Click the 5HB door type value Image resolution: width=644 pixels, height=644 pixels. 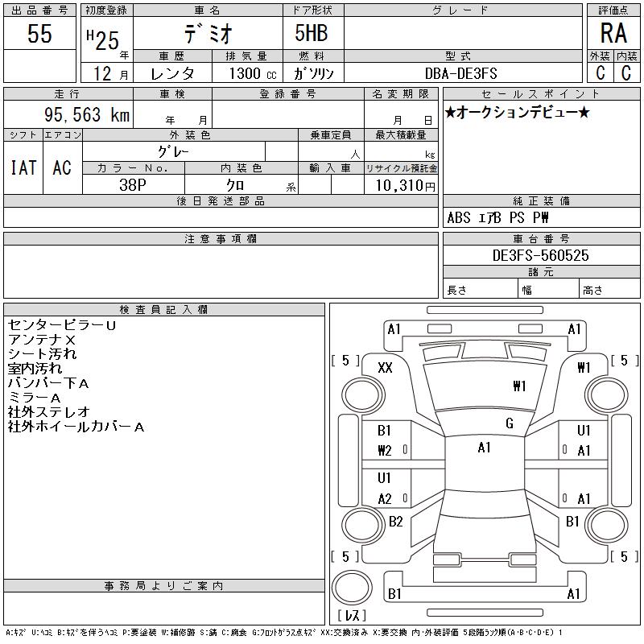(313, 34)
